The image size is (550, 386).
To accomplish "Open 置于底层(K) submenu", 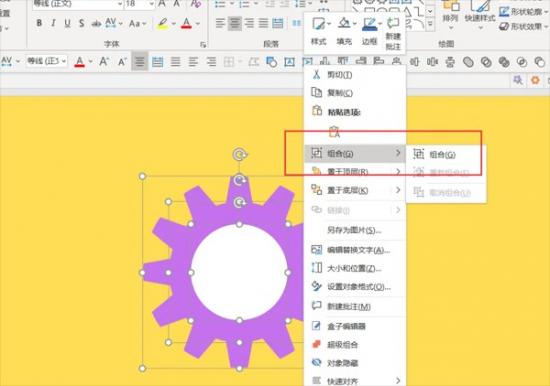I will click(355, 190).
